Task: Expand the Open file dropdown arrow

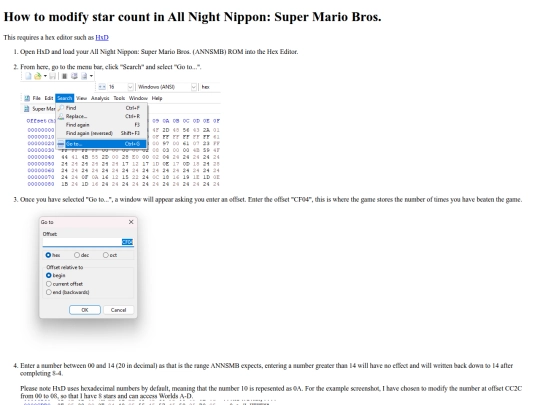Action: (x=45, y=76)
